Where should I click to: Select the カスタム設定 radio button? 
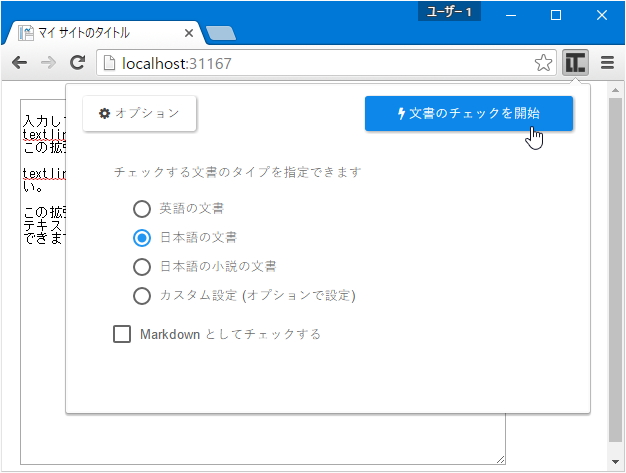click(142, 296)
